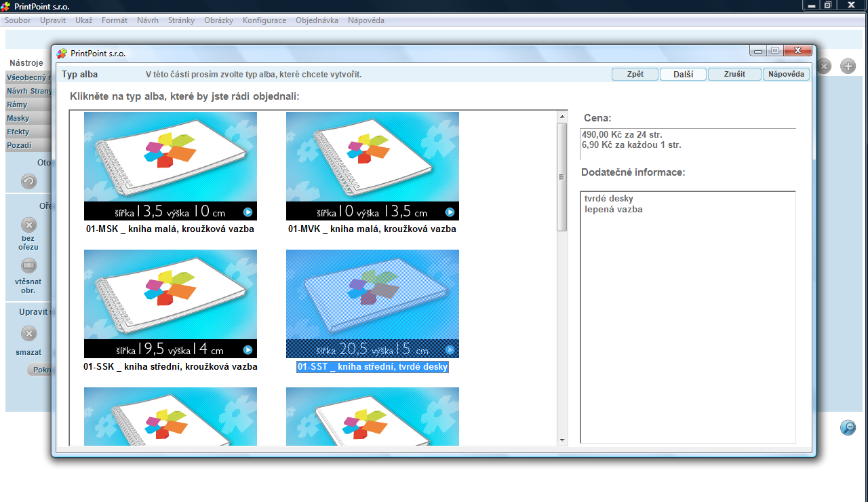The height and width of the screenshot is (502, 868).
Task: Click the magnifier zoom icon in the main window
Action: click(848, 427)
